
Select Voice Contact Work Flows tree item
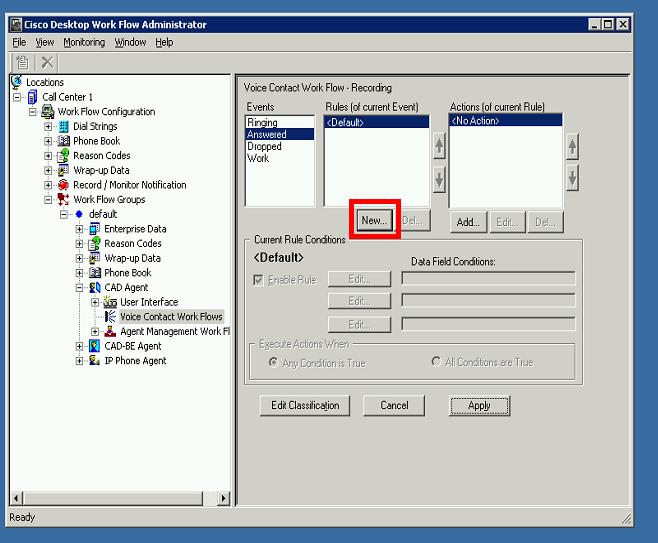[x=171, y=316]
